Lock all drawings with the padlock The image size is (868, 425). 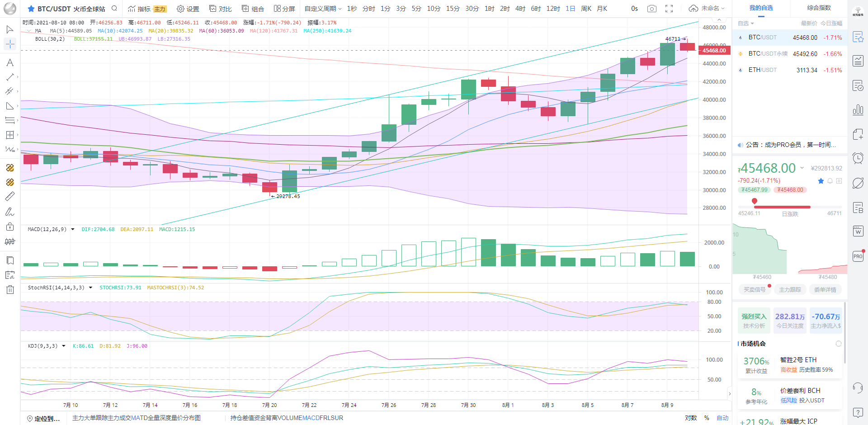click(9, 227)
